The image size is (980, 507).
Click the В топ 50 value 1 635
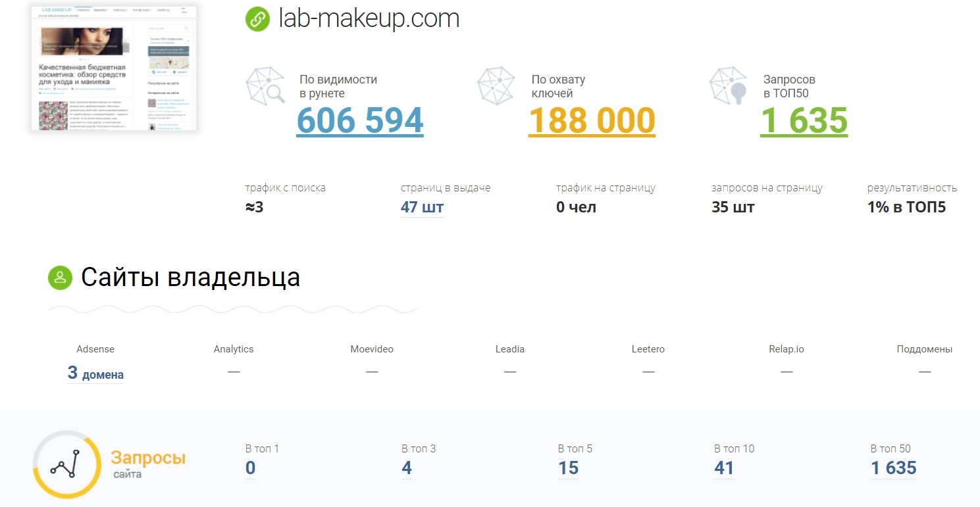[x=893, y=468]
